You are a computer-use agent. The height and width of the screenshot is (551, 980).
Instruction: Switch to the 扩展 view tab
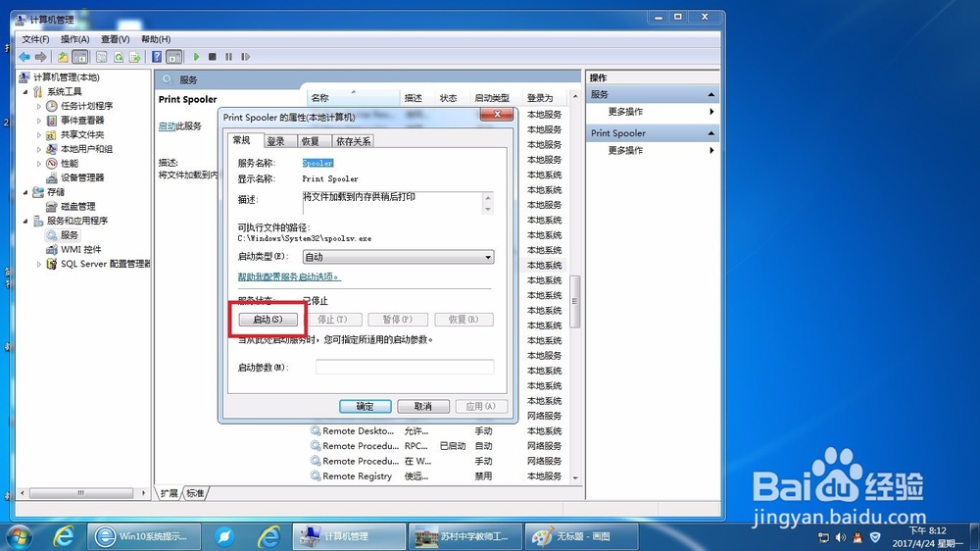(169, 493)
